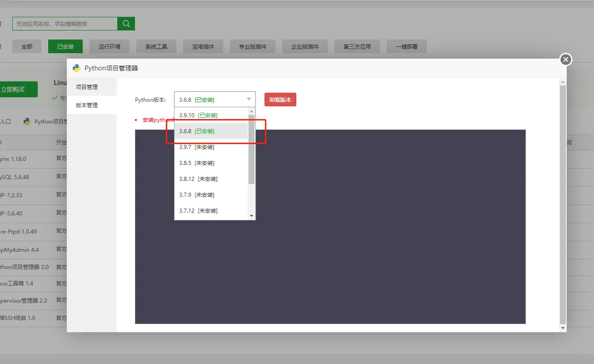Click the Python项目管理器 2.0 row text
The width and height of the screenshot is (594, 364).
tap(25, 267)
